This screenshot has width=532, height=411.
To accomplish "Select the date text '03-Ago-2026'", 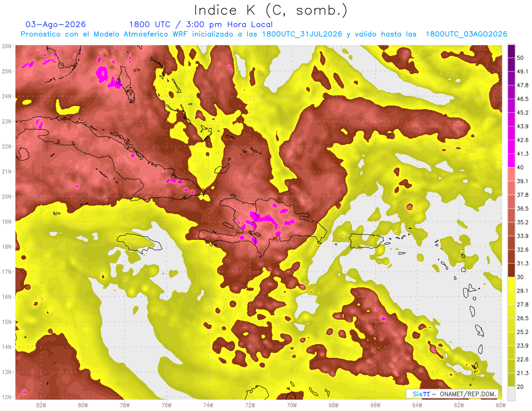I will [56, 24].
